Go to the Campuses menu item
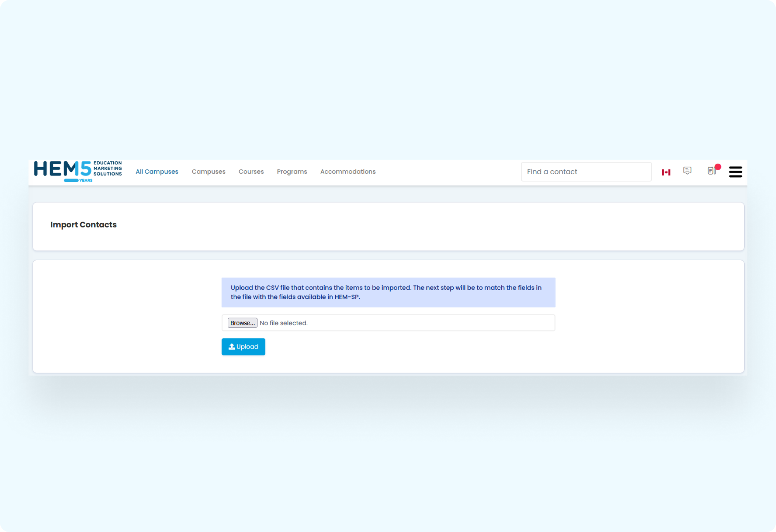The height and width of the screenshot is (532, 776). pos(208,171)
